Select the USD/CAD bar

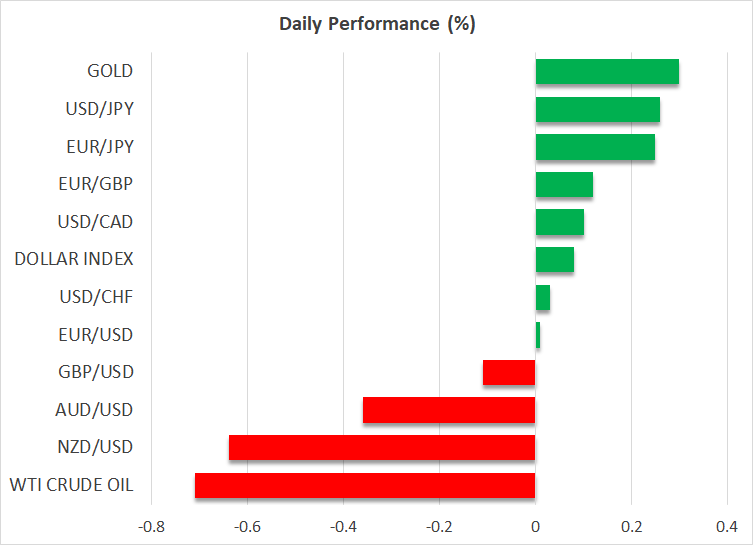[559, 222]
